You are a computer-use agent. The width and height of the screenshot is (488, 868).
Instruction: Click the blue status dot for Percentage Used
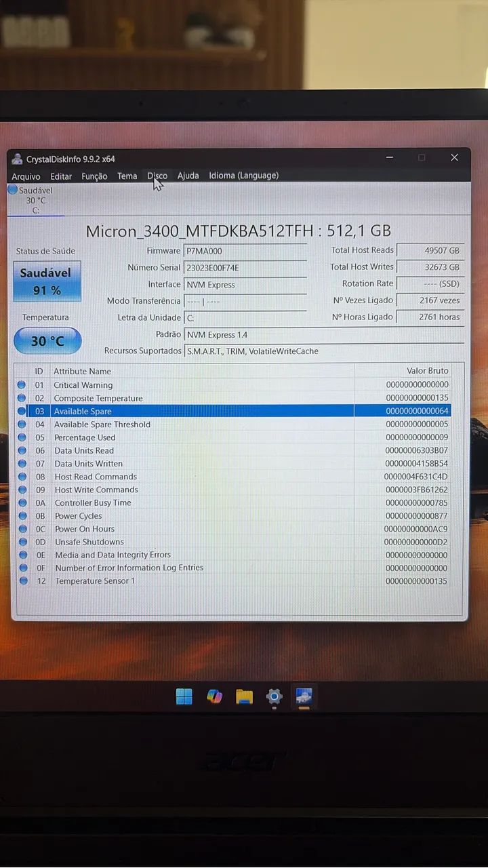(22, 437)
